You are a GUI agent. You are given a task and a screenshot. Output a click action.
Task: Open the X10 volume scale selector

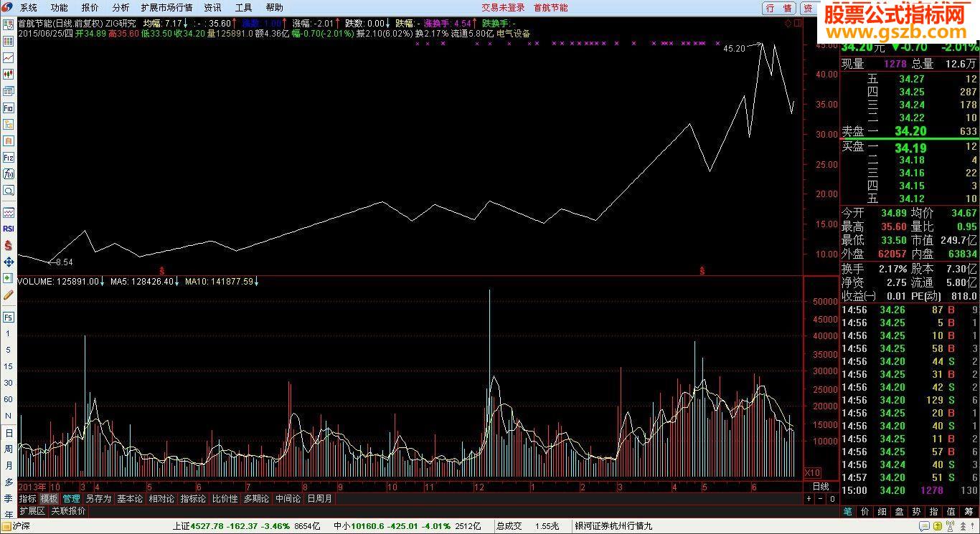pos(812,473)
